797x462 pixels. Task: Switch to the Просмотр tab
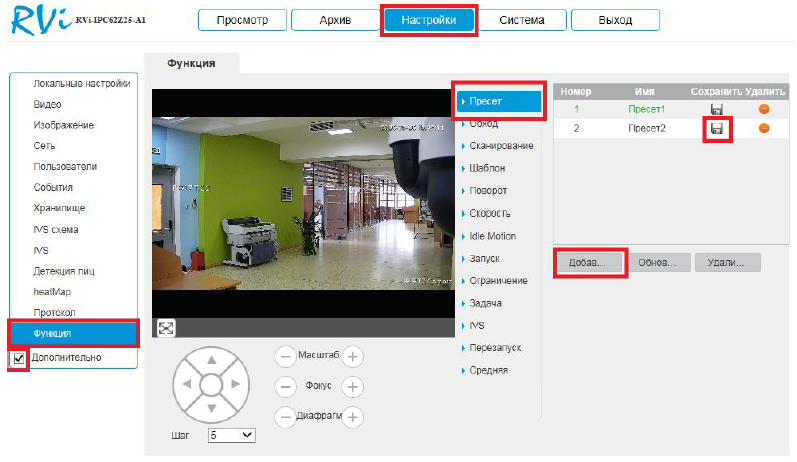coord(243,20)
